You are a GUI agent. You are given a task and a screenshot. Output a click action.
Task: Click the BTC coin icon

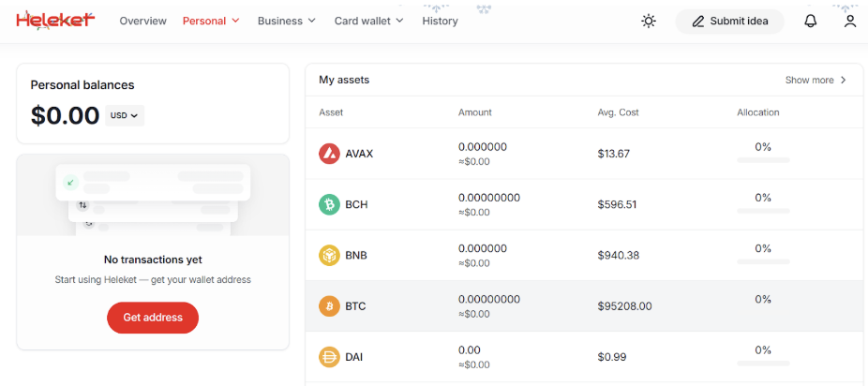tap(329, 305)
